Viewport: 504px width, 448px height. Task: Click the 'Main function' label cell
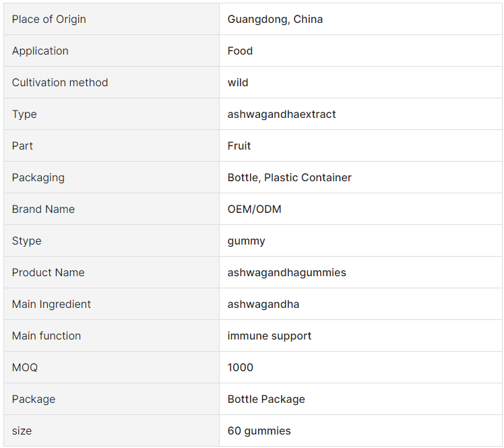pos(112,336)
